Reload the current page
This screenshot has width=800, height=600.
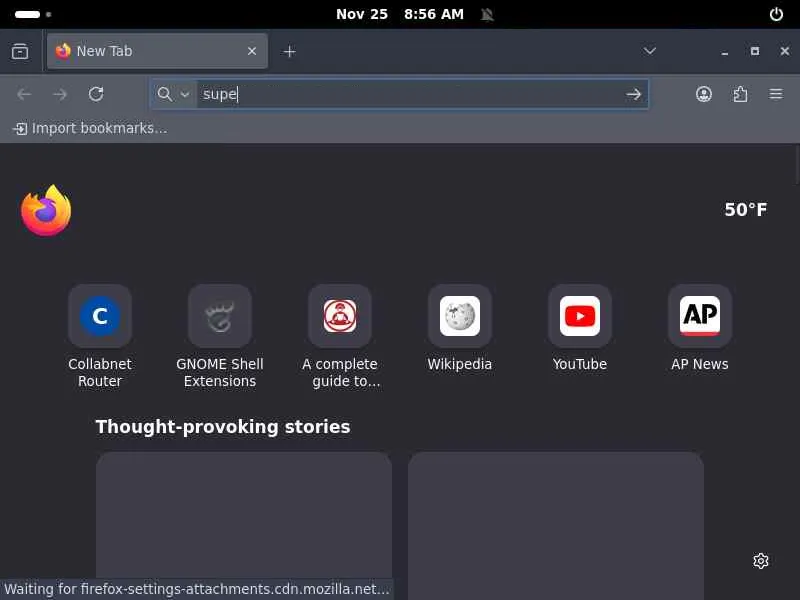point(96,94)
